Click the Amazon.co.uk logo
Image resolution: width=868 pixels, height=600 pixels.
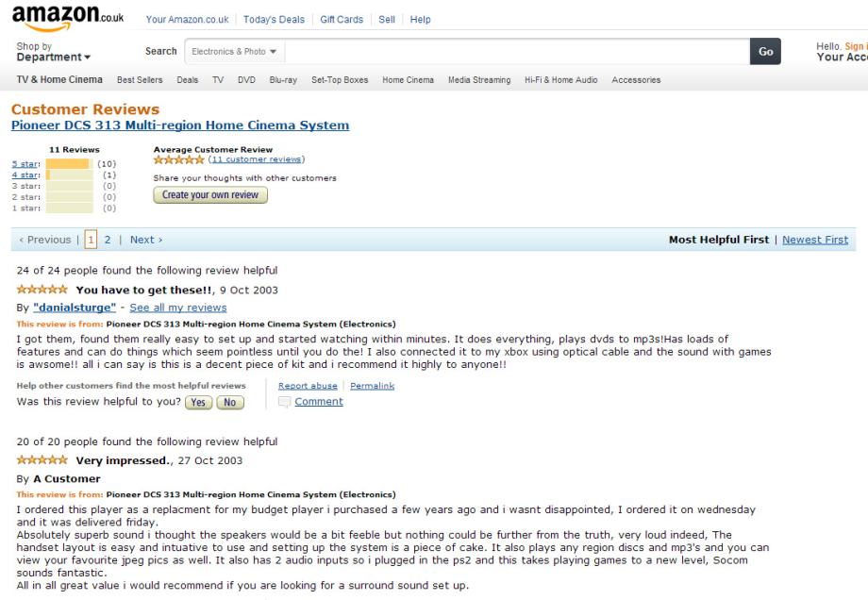67,18
